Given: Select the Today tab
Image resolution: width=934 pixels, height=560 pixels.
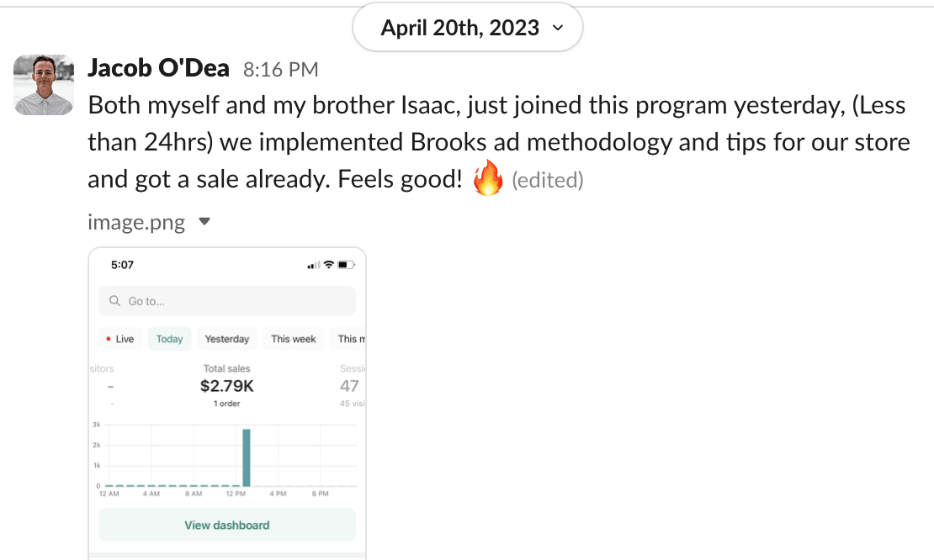Looking at the screenshot, I should point(169,339).
